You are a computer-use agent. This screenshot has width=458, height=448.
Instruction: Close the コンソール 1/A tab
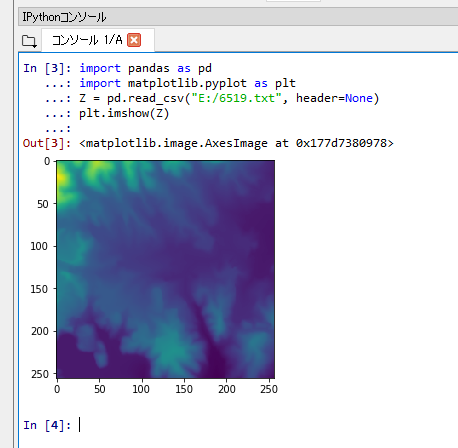coord(134,40)
